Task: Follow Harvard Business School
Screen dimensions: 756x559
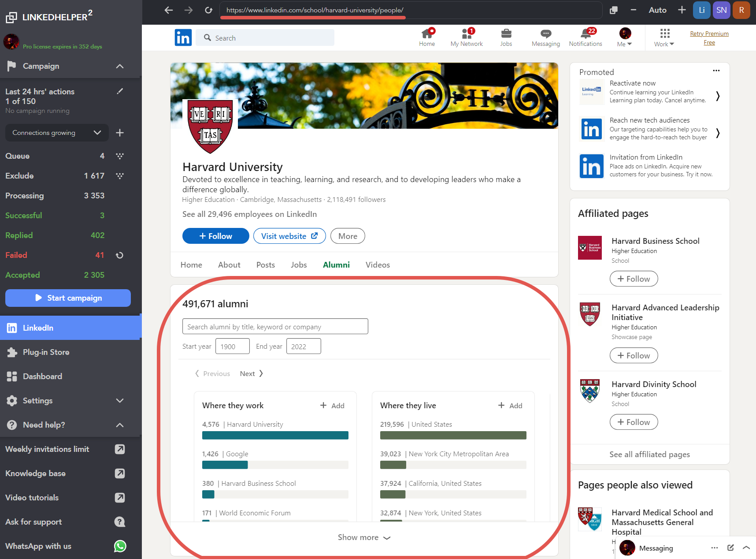Action: [634, 279]
